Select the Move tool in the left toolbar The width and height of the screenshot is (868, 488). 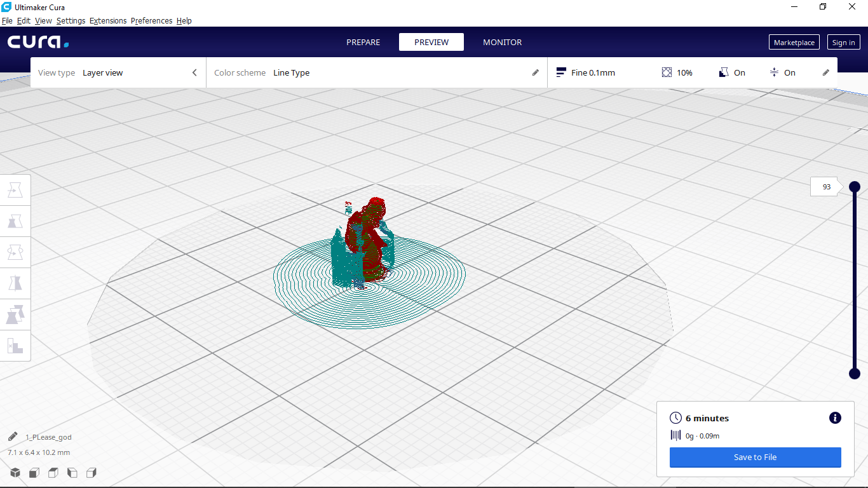pyautogui.click(x=15, y=188)
